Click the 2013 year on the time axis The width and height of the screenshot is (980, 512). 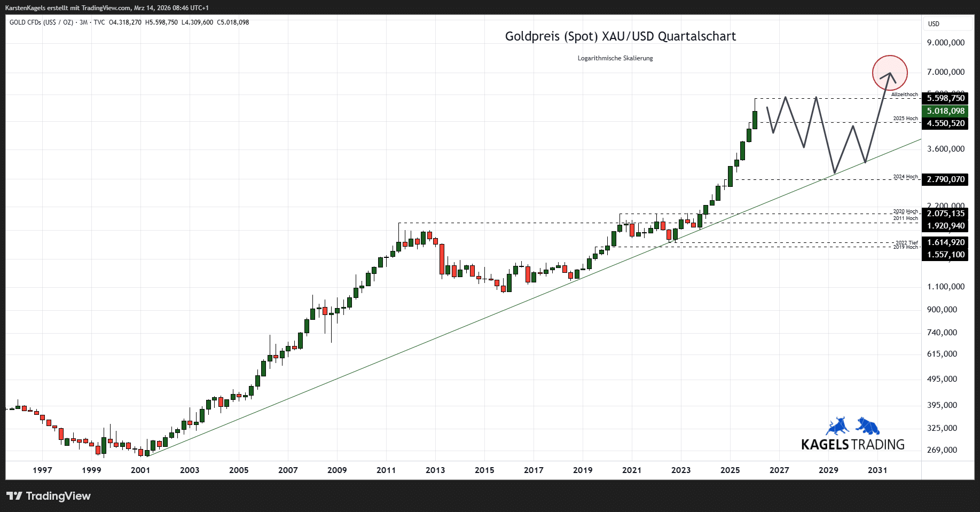(x=435, y=470)
